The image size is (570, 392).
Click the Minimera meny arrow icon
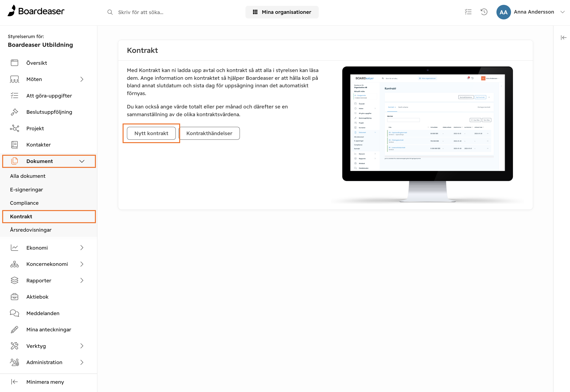(15, 382)
